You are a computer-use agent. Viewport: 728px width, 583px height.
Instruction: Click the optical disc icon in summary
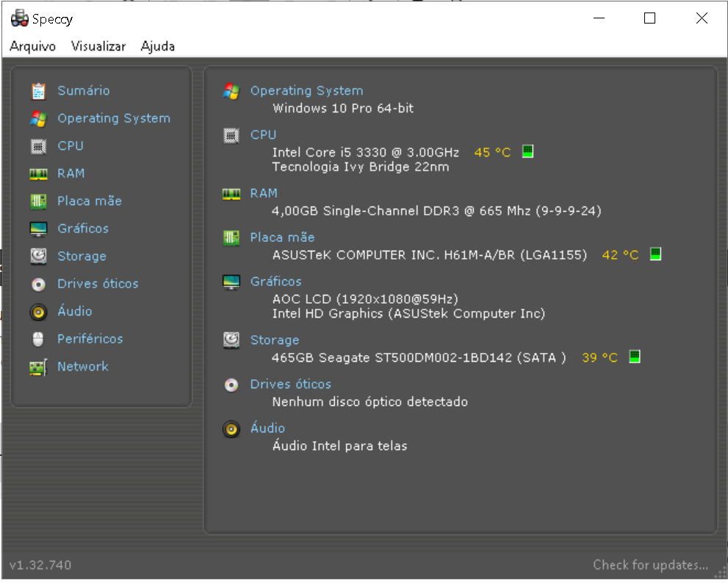[x=231, y=385]
